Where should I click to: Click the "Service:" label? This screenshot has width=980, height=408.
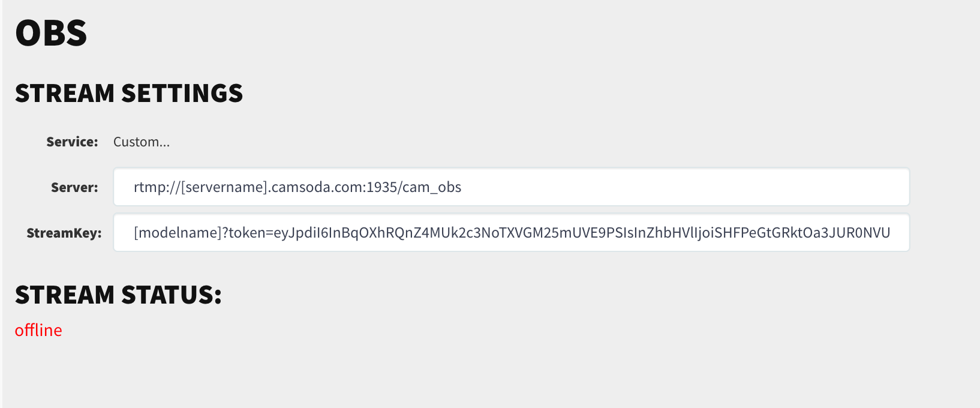click(x=72, y=142)
